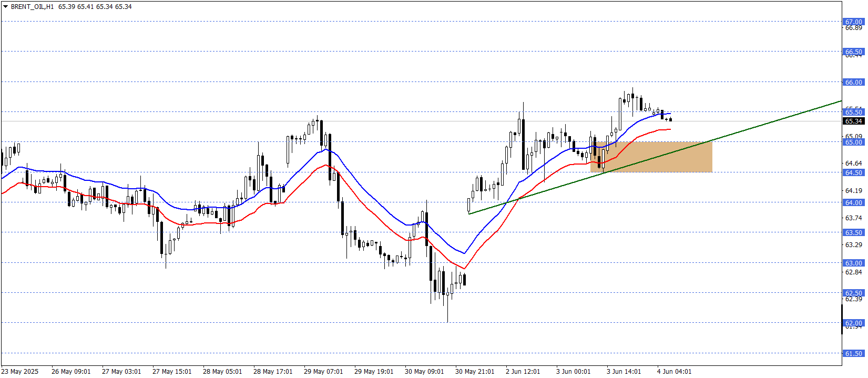868x378 pixels.
Task: Click the 27 May 15:01 time label
Action: click(x=172, y=372)
